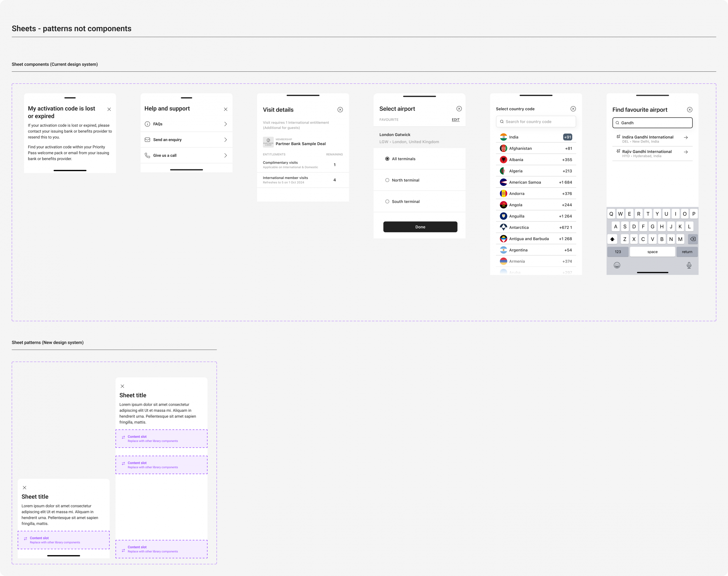Choose the North terminal radio option

pos(387,180)
